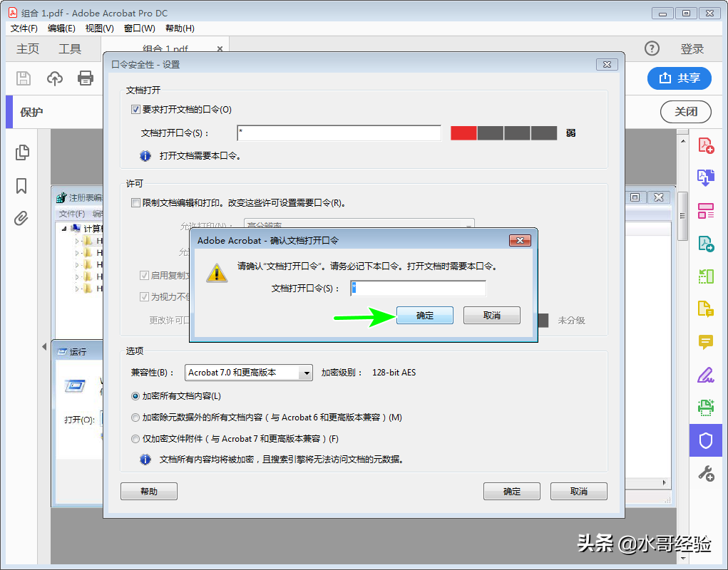Image resolution: width=728 pixels, height=570 pixels.
Task: Select encrypt all except metadata option
Action: [135, 418]
